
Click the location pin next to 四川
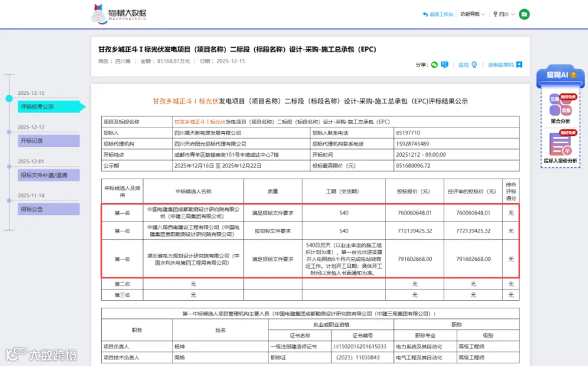(x=495, y=14)
